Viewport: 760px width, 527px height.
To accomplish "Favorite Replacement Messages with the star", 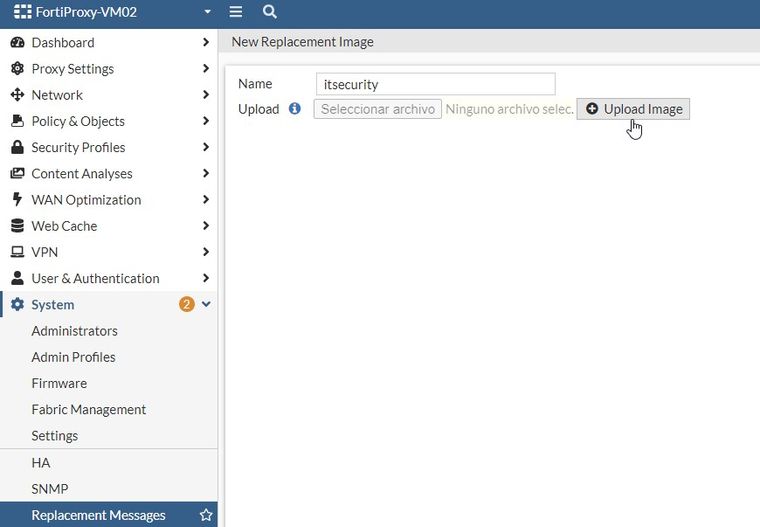I will [206, 515].
